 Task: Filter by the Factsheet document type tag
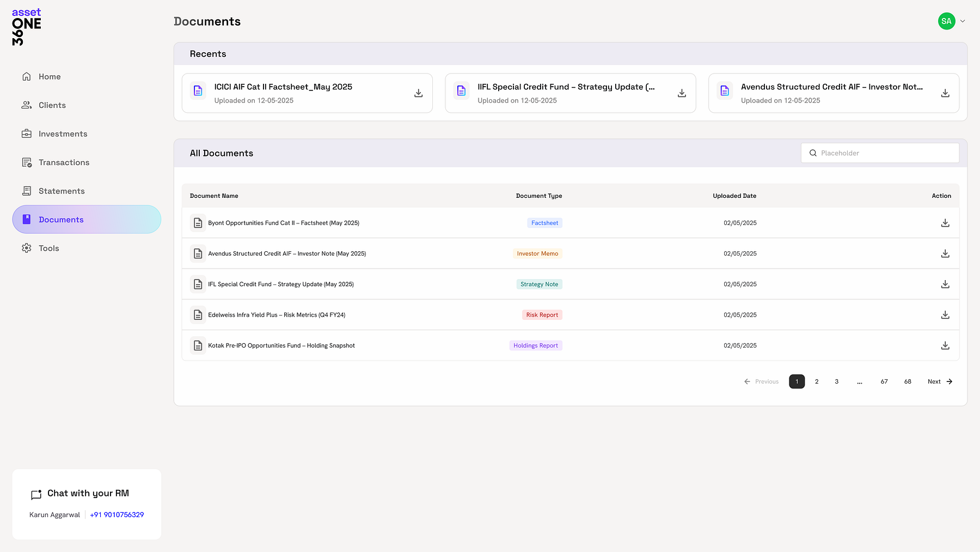tap(544, 222)
